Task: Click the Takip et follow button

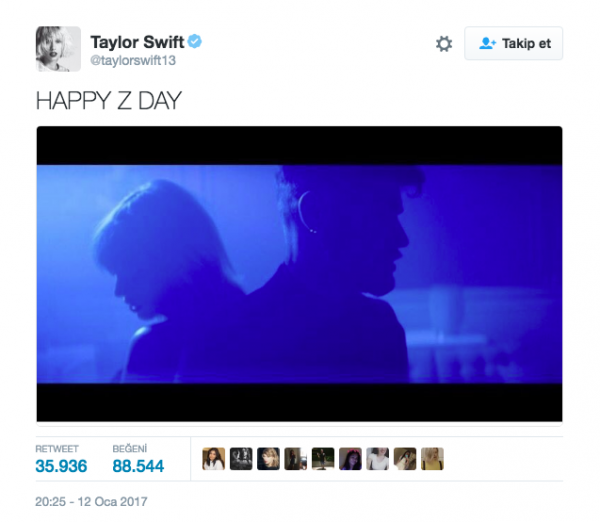Action: (x=514, y=43)
